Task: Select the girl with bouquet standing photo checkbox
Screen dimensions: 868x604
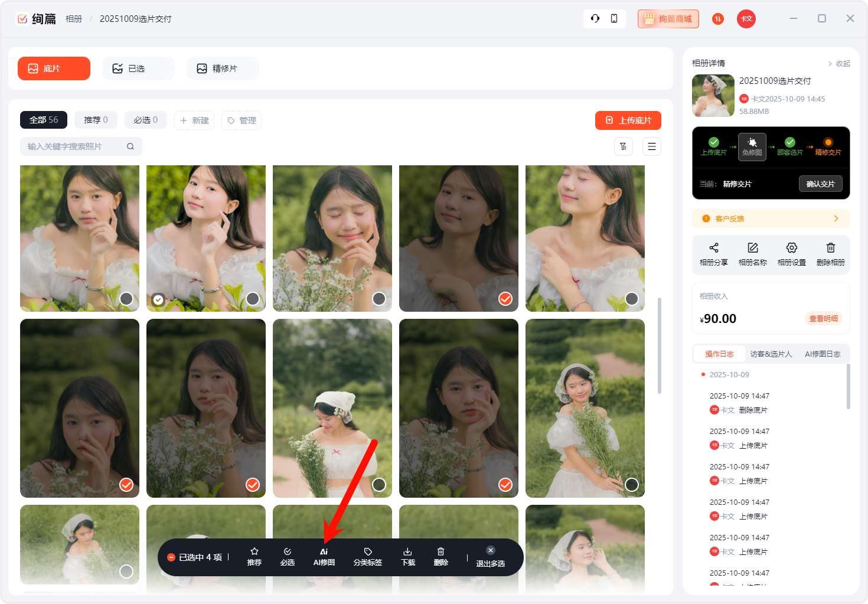Action: coord(632,485)
